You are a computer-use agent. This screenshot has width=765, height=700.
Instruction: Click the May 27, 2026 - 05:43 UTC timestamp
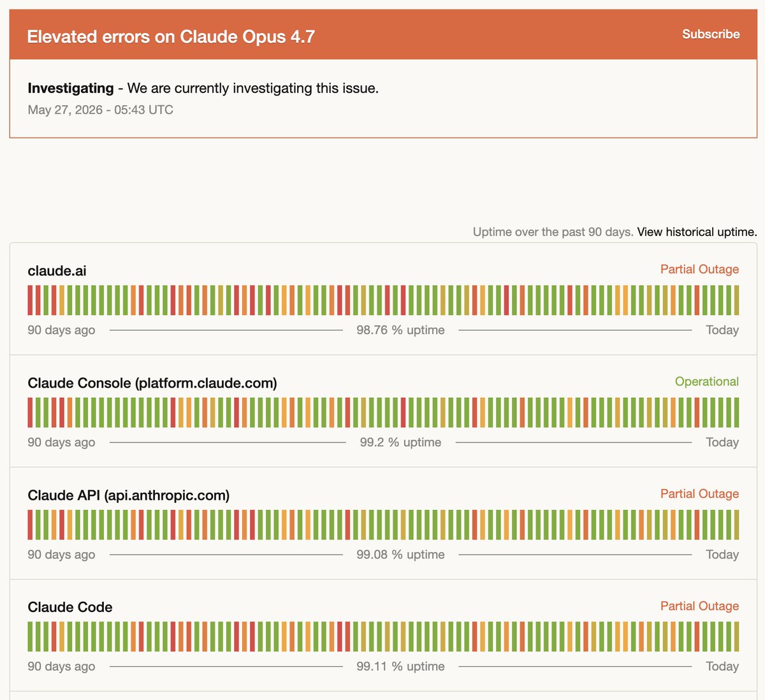click(x=101, y=110)
